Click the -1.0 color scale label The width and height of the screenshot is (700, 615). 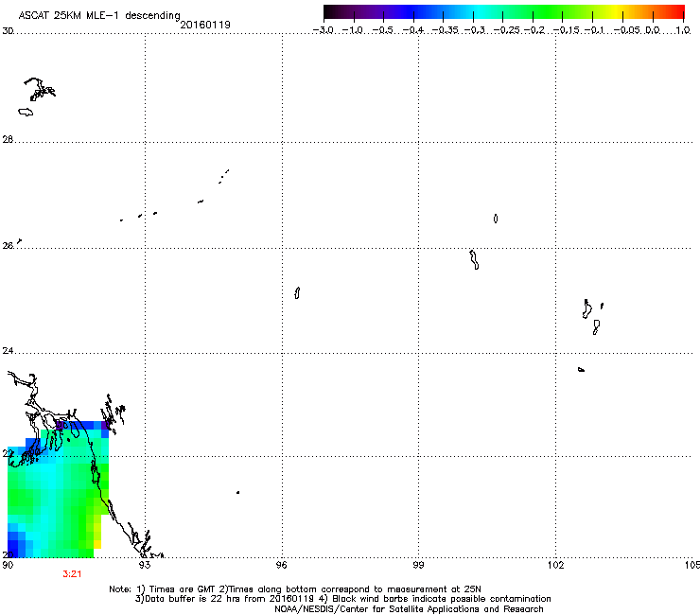click(353, 30)
